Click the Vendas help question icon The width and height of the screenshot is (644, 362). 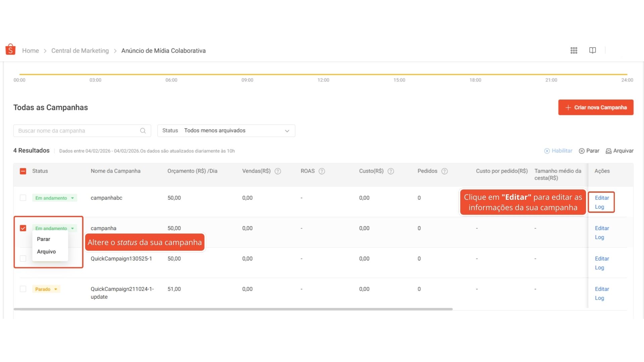tap(277, 171)
